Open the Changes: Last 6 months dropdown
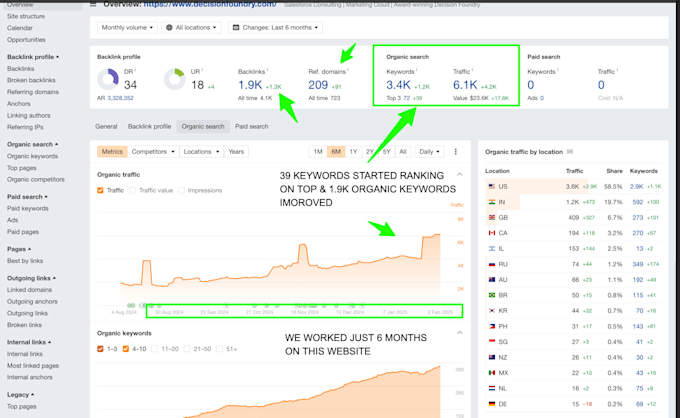 coord(275,27)
